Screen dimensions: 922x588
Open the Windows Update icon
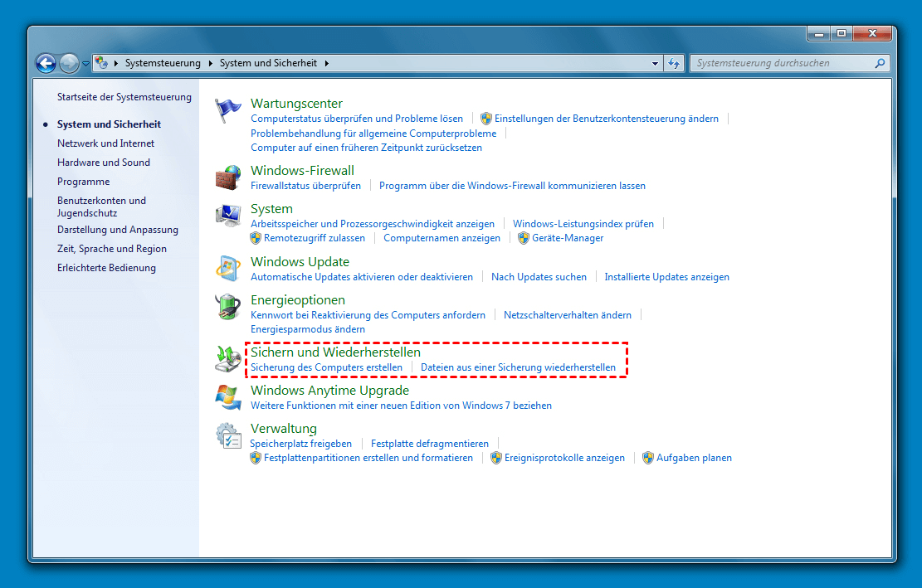(x=227, y=269)
